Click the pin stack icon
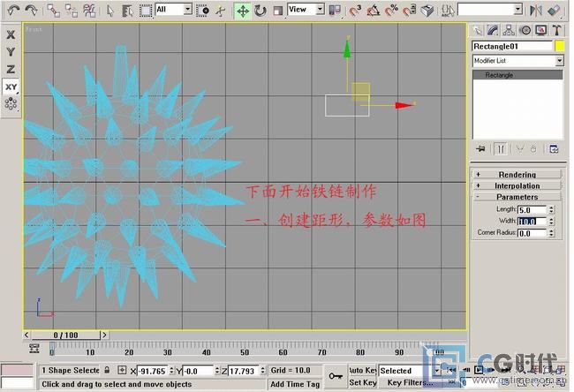Image resolution: width=574 pixels, height=392 pixels. (x=480, y=148)
